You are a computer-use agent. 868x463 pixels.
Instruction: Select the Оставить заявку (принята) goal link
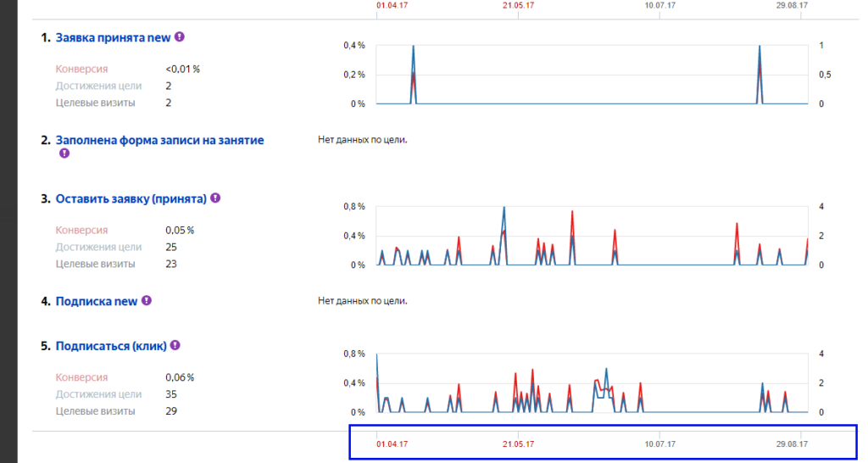coord(131,199)
